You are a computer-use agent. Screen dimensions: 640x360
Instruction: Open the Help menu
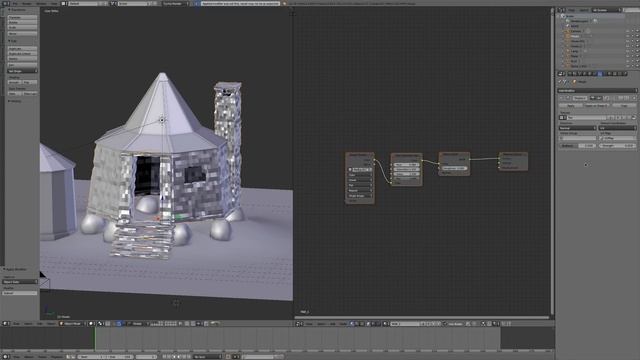54,3
